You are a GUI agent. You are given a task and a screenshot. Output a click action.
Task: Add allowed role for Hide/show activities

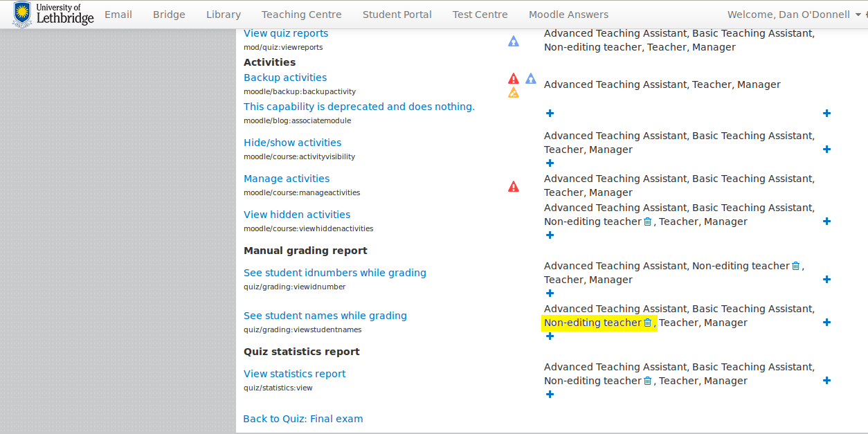tap(550, 163)
